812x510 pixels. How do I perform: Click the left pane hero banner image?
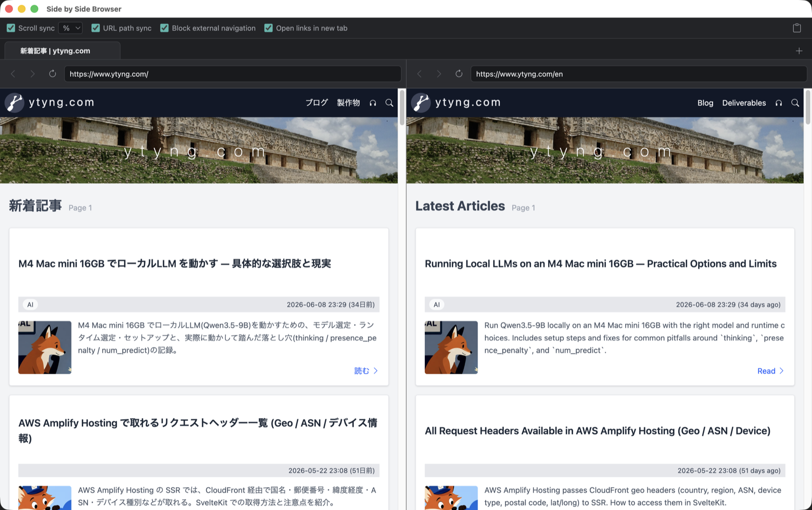click(x=199, y=150)
